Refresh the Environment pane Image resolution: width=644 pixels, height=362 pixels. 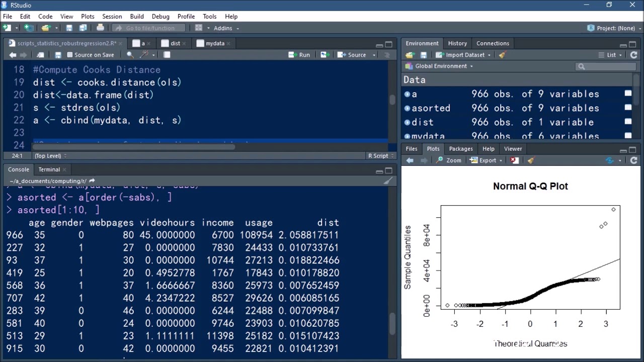(x=634, y=55)
